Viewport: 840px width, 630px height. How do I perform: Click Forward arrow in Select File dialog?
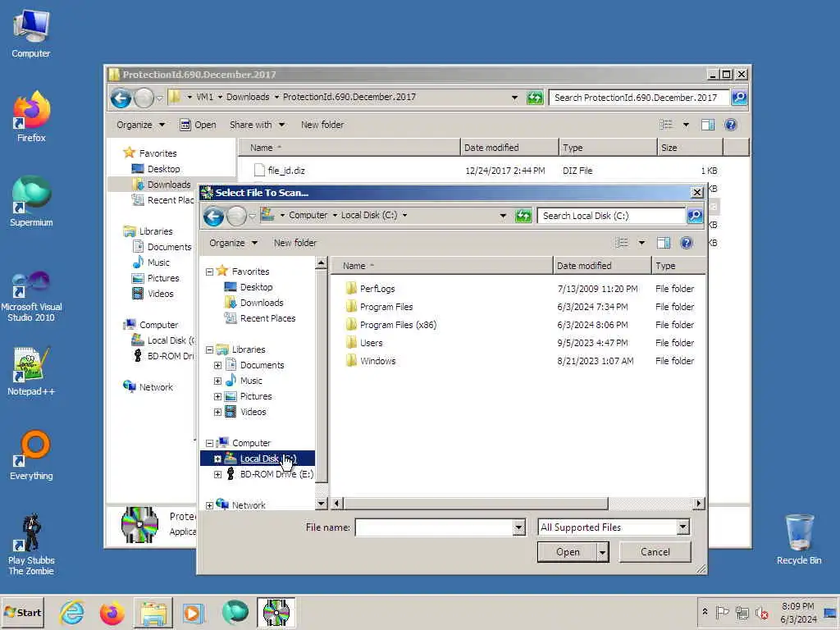[x=236, y=216]
